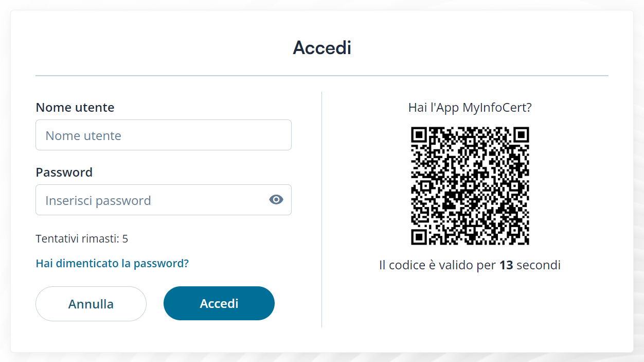644x362 pixels.
Task: Show the password using the eye icon
Action: 276,200
